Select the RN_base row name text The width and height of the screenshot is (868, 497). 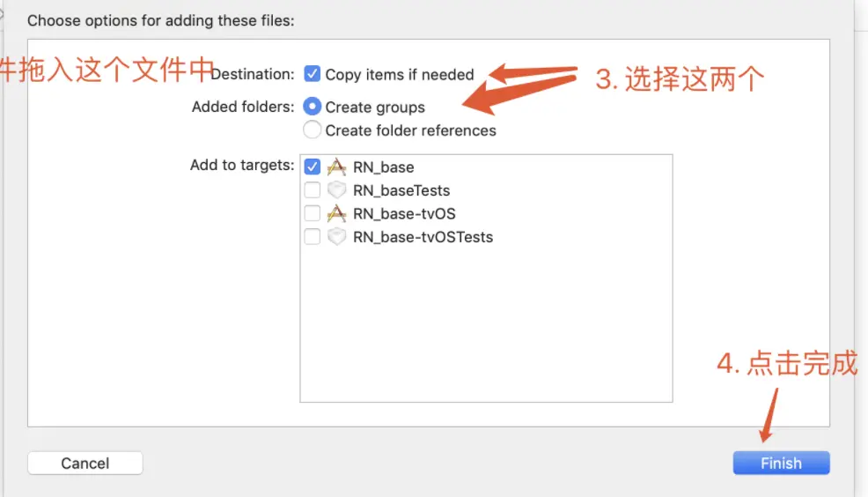tap(383, 167)
